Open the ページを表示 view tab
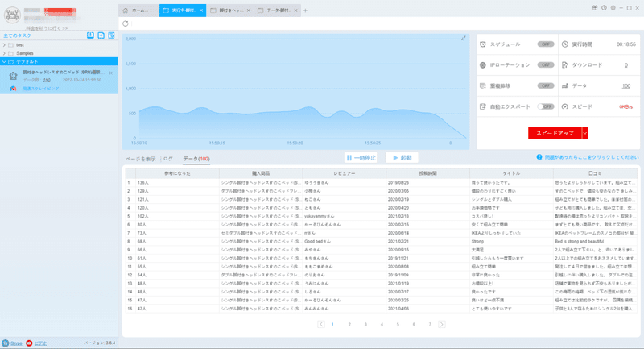 click(140, 159)
